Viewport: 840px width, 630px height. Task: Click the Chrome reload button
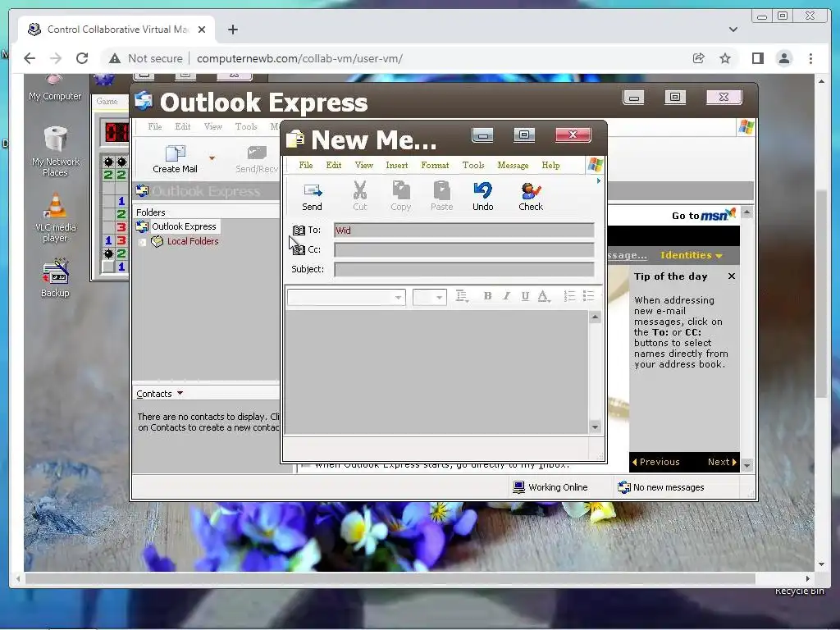pos(82,58)
